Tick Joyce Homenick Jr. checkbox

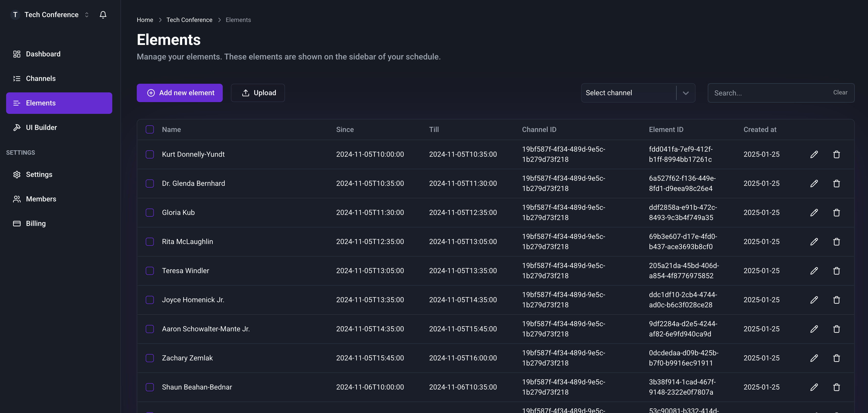(150, 300)
